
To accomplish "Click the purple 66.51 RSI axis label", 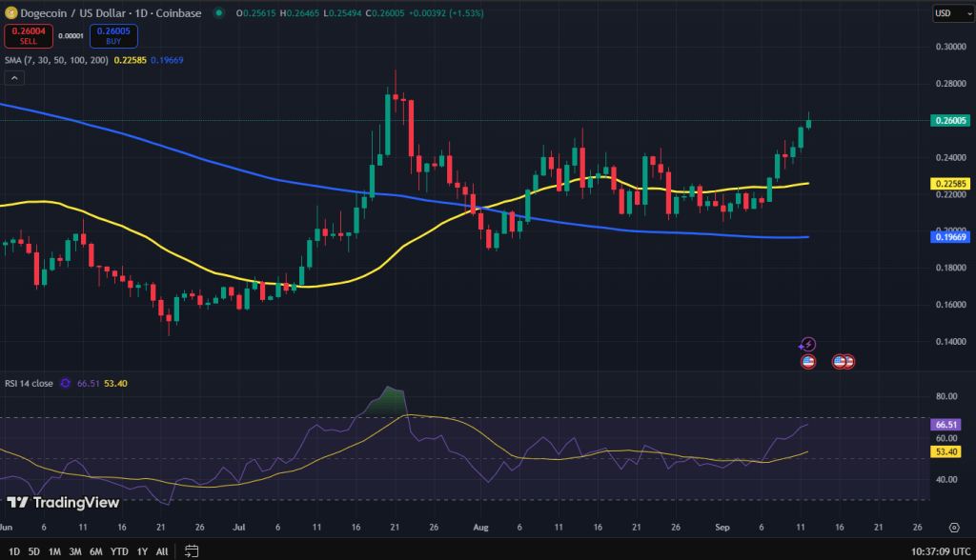I will (x=946, y=425).
